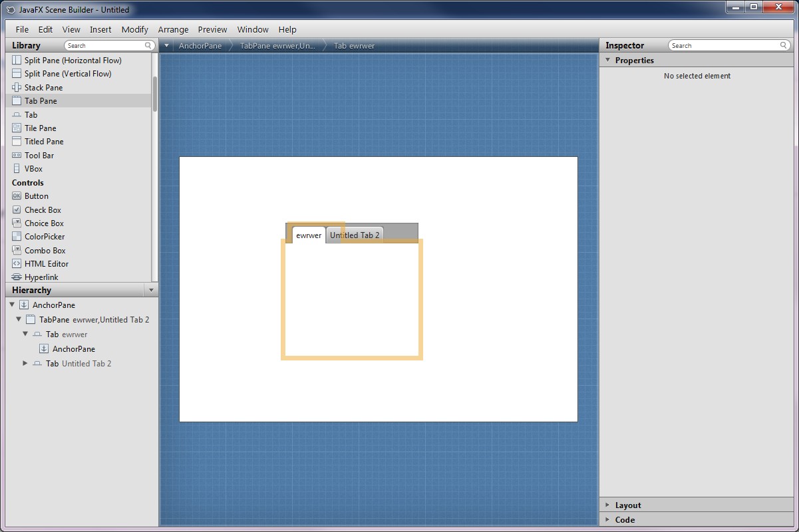Open the Preview menu
The image size is (799, 532).
[x=212, y=29]
